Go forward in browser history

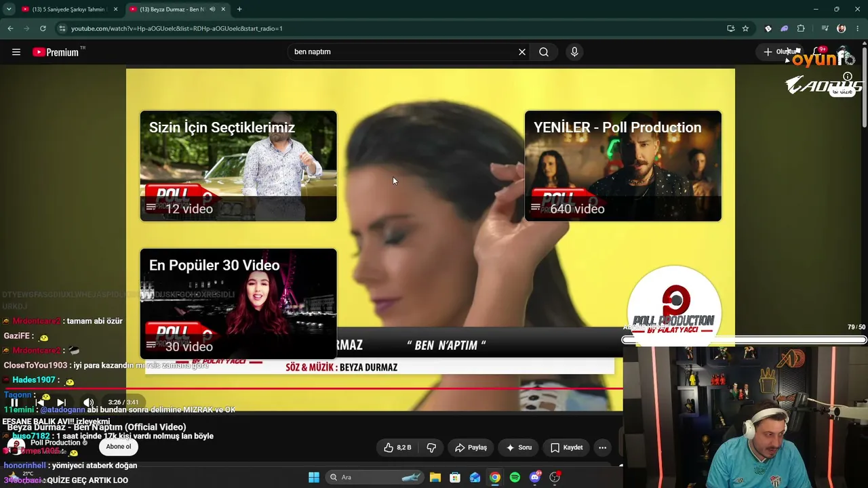[x=26, y=28]
